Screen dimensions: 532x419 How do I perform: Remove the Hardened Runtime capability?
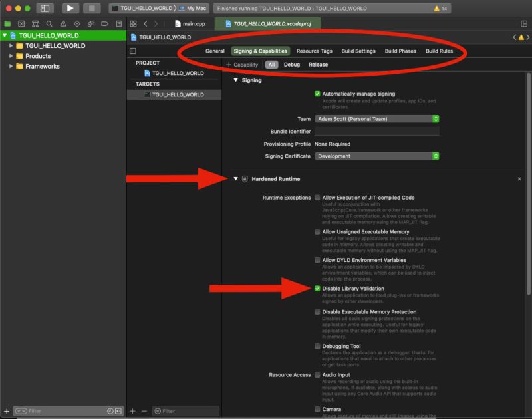click(519, 179)
